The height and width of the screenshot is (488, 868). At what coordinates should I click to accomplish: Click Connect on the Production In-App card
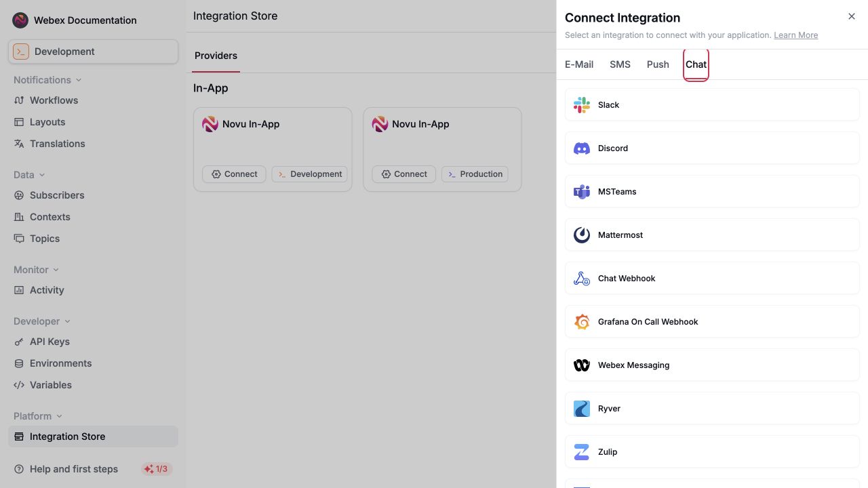point(403,174)
